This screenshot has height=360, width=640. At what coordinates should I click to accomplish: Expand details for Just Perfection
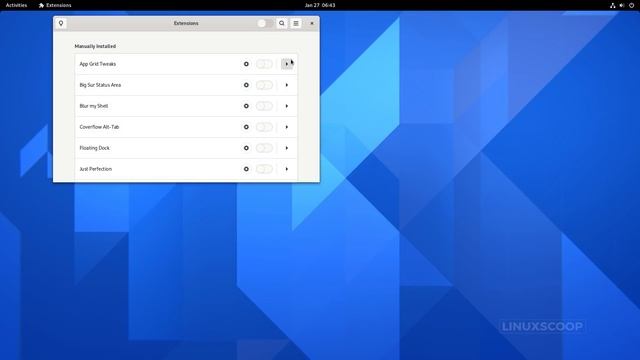click(x=287, y=169)
